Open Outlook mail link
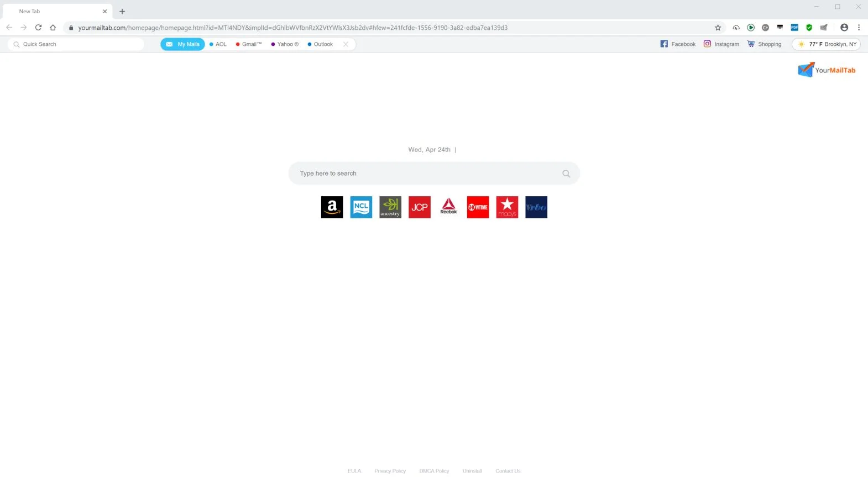The height and width of the screenshot is (477, 868). coord(320,44)
